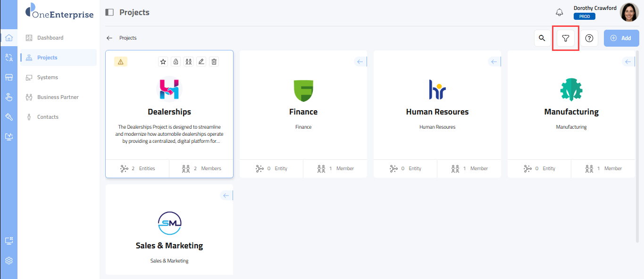The height and width of the screenshot is (279, 644).
Task: Open the notifications bell
Action: point(560,12)
